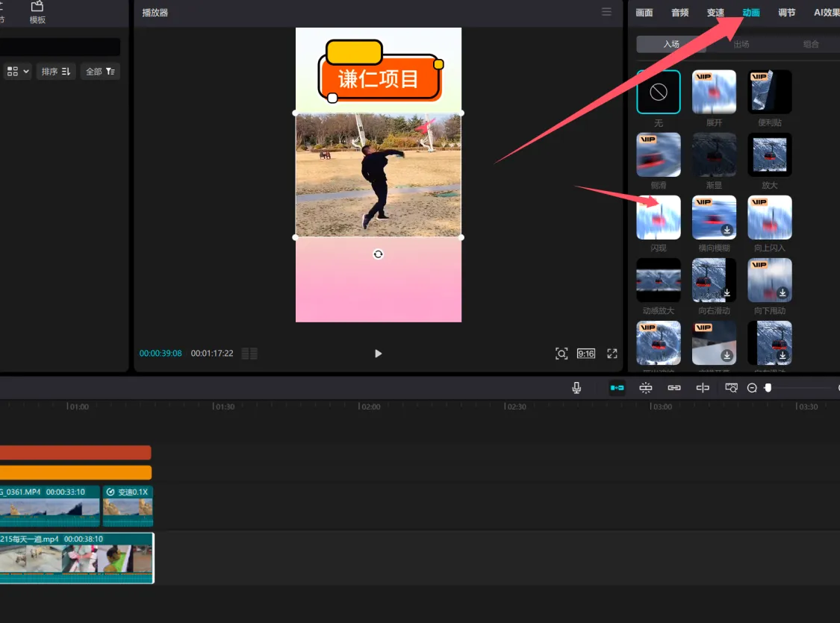Open the 模板 templates panel

click(37, 12)
